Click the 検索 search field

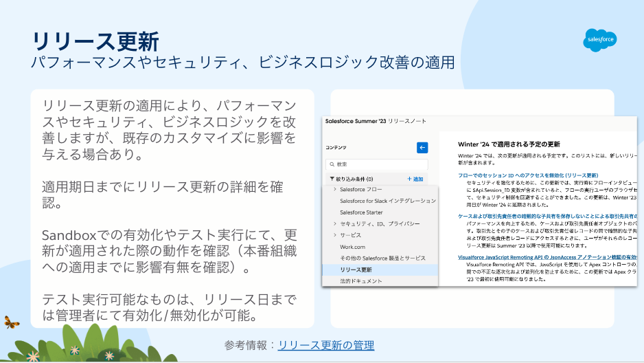point(377,164)
